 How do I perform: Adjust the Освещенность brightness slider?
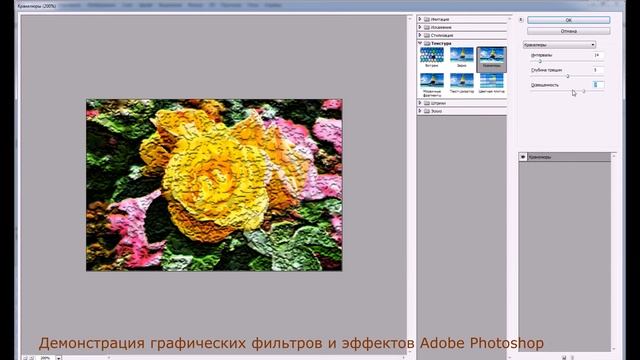(x=584, y=91)
